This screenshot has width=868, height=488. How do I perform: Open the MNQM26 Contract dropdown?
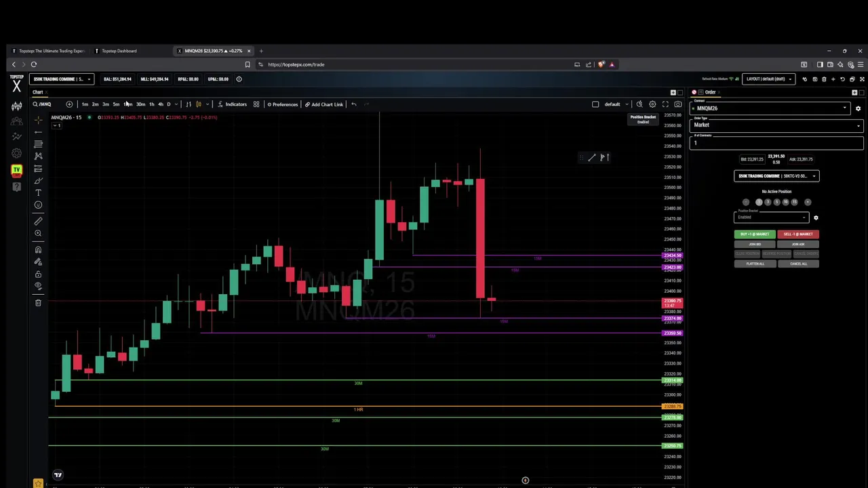click(772, 108)
